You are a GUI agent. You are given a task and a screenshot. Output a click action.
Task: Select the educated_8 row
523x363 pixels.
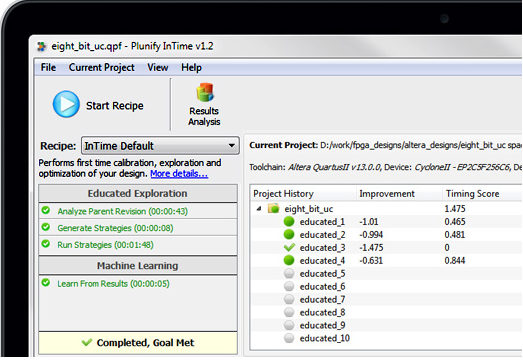386,312
